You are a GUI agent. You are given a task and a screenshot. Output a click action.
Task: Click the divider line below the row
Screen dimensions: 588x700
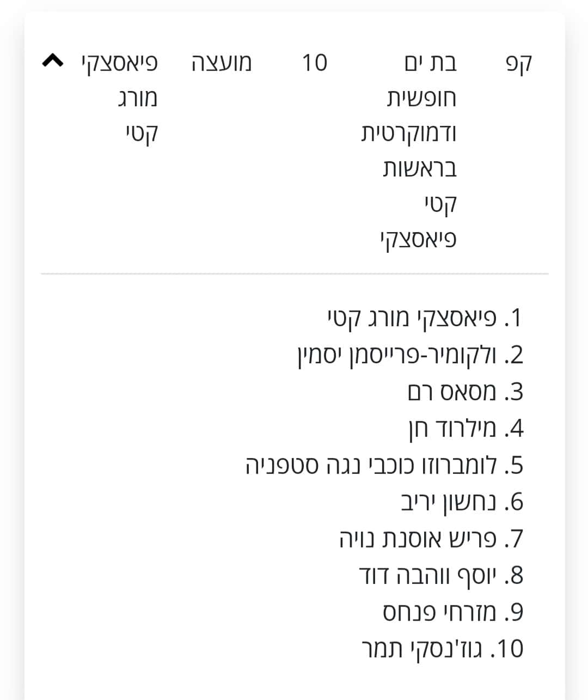point(295,273)
